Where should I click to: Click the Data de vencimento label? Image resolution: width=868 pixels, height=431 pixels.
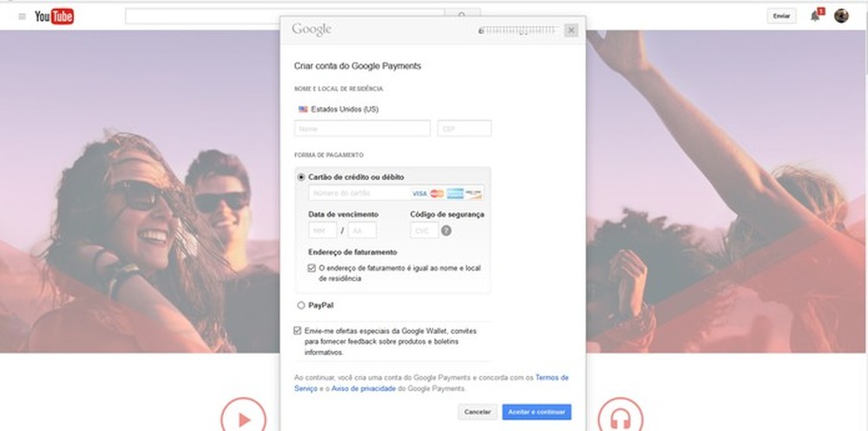343,215
